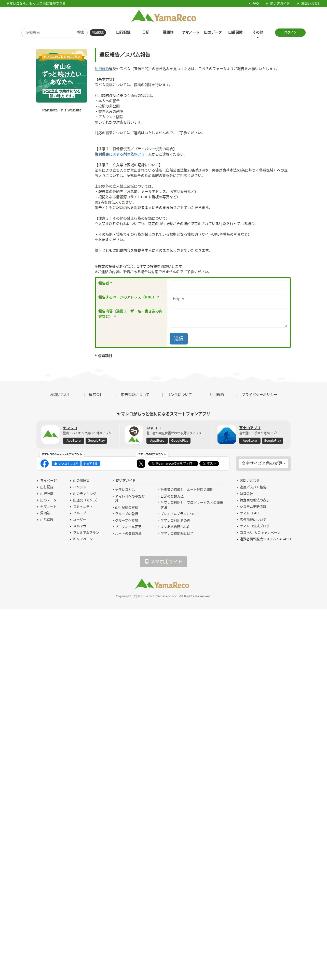Click the premium plan banner image

pos(62,76)
